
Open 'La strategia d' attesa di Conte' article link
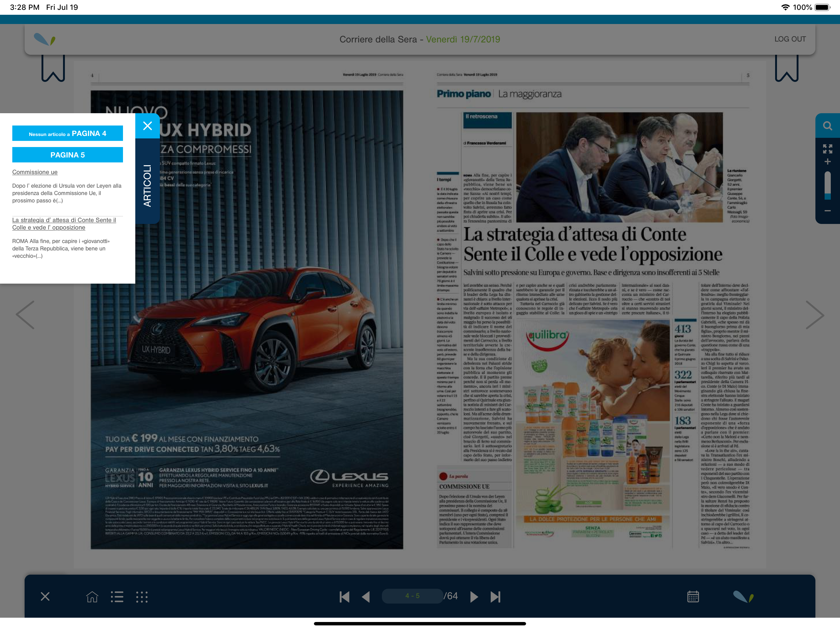tap(64, 224)
